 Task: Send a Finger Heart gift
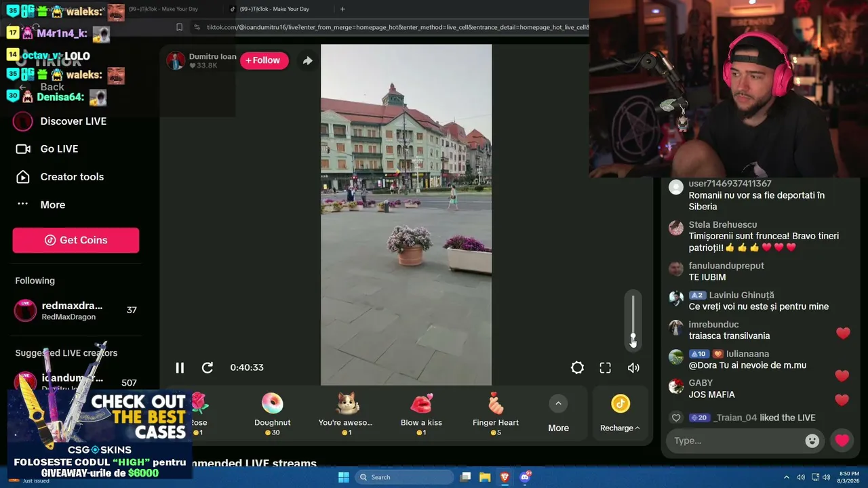coord(496,414)
